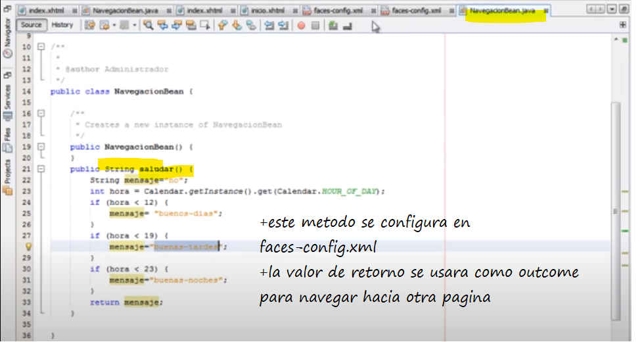The height and width of the screenshot is (342, 644).
Task: Stop macro recording square icon
Action: (315, 26)
